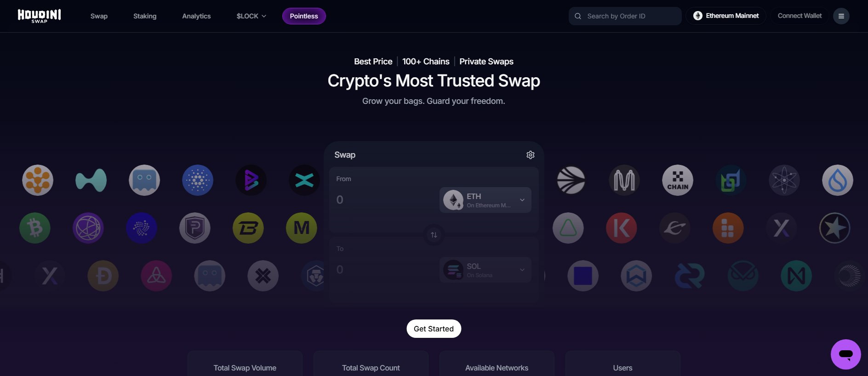Image resolution: width=868 pixels, height=376 pixels.
Task: Click the Cardano coin icon
Action: coord(198,180)
